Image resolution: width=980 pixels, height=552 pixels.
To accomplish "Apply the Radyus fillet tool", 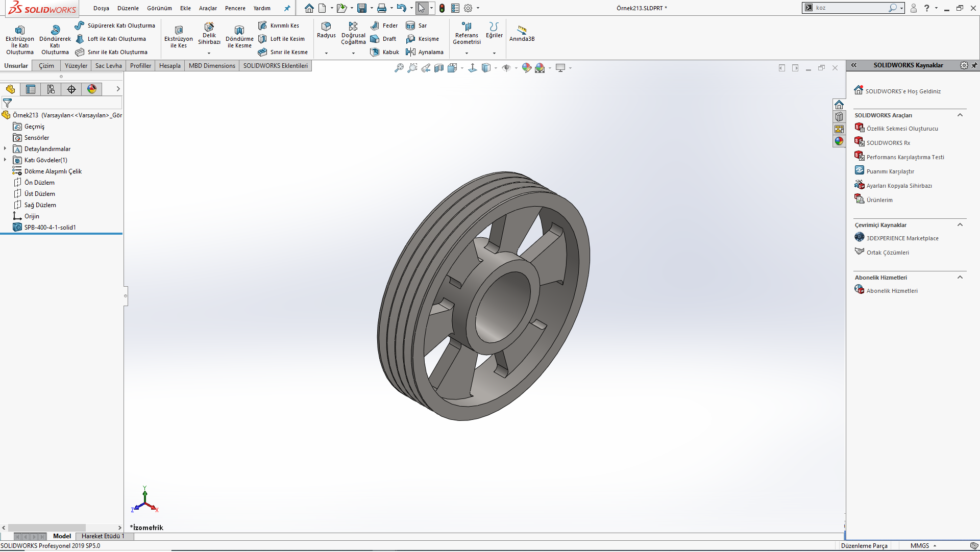I will pyautogui.click(x=326, y=30).
